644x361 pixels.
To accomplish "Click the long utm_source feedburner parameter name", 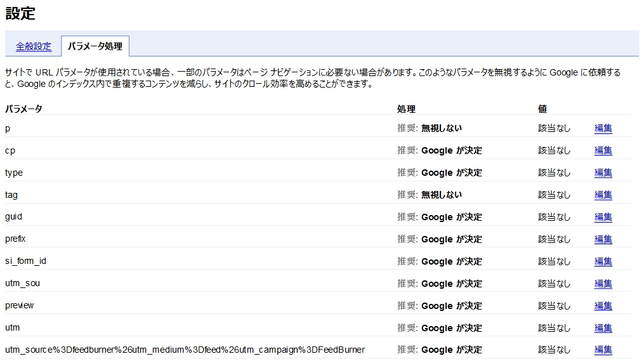I will pyautogui.click(x=185, y=350).
